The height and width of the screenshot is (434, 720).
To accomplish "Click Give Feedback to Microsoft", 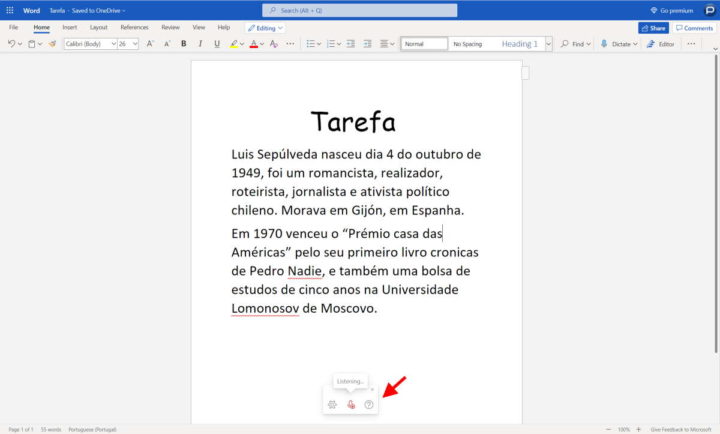I will point(681,429).
